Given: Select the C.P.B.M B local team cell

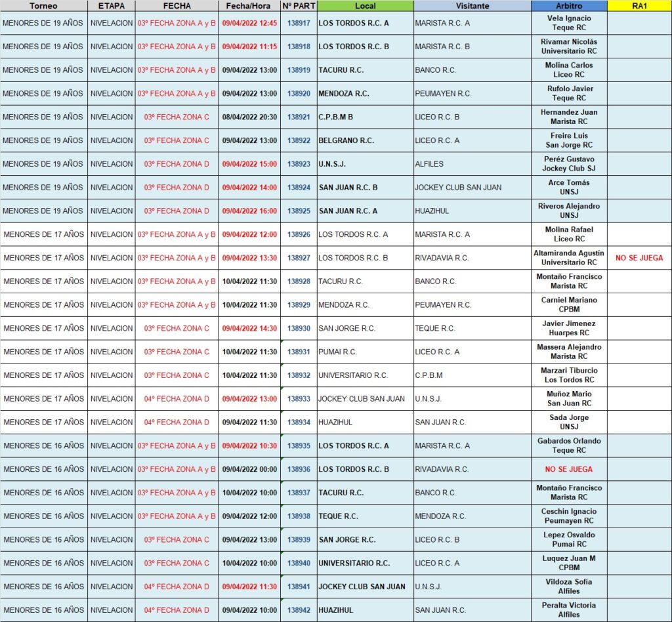Looking at the screenshot, I should pyautogui.click(x=365, y=117).
